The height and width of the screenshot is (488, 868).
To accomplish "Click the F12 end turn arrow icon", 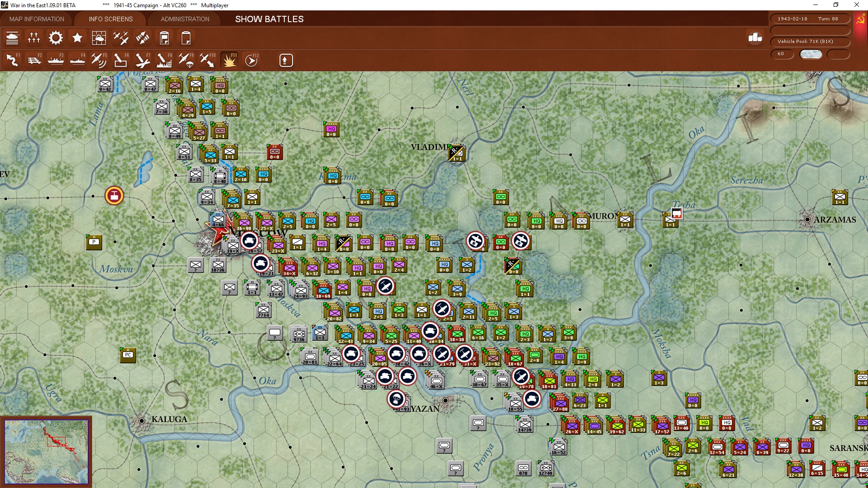I will tap(251, 60).
